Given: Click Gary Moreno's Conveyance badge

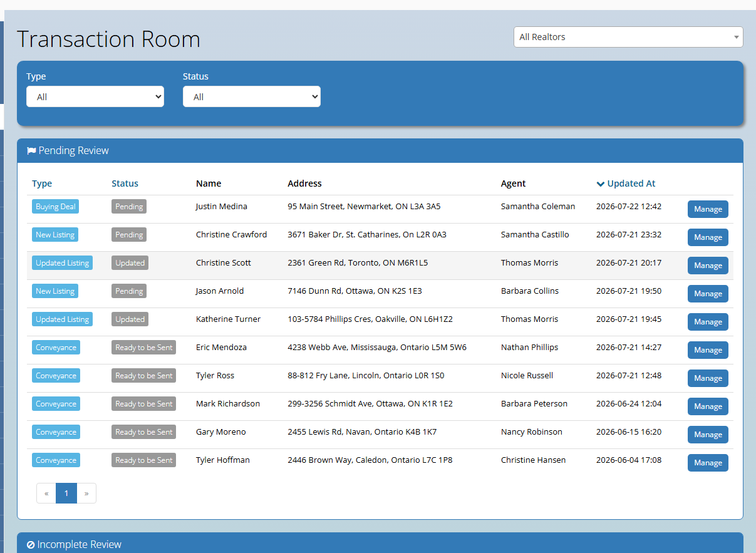Looking at the screenshot, I should 56,432.
